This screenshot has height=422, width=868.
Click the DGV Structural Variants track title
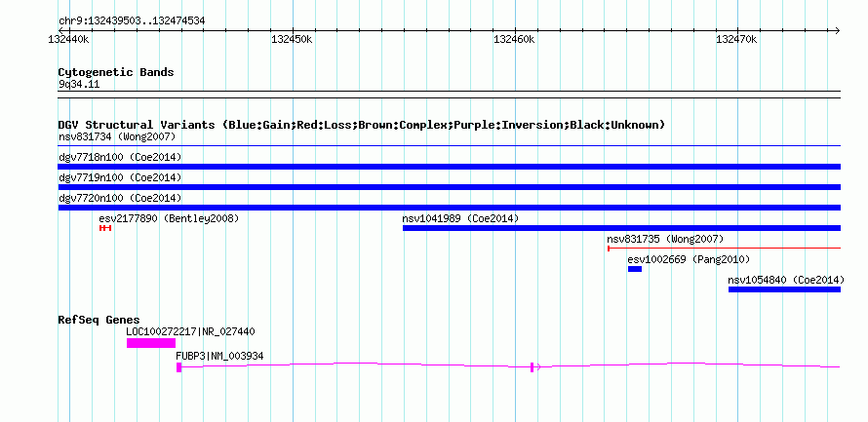[x=362, y=125]
